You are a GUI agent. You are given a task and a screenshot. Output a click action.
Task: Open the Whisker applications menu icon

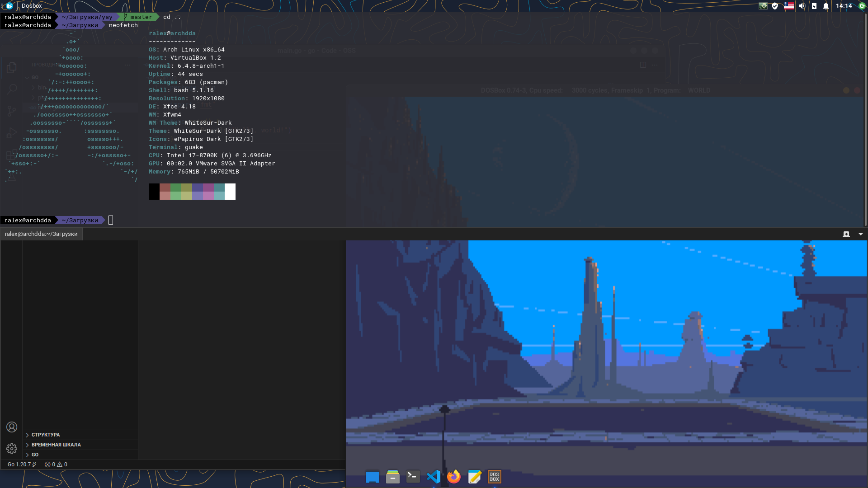9,6
